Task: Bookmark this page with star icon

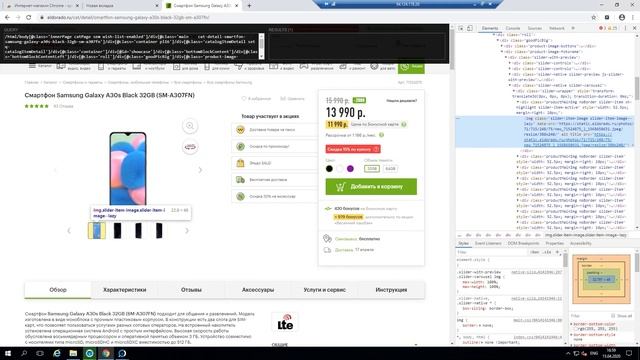Action: click(x=594, y=18)
